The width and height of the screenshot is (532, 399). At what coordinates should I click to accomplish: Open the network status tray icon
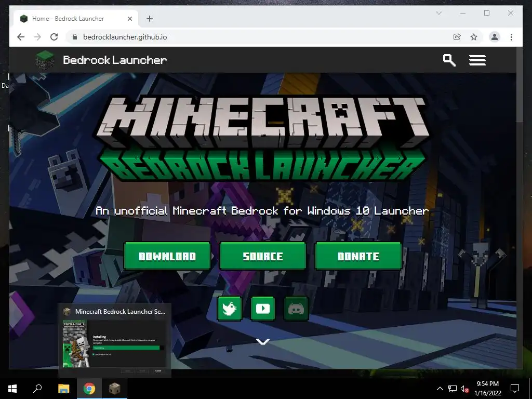coord(453,389)
